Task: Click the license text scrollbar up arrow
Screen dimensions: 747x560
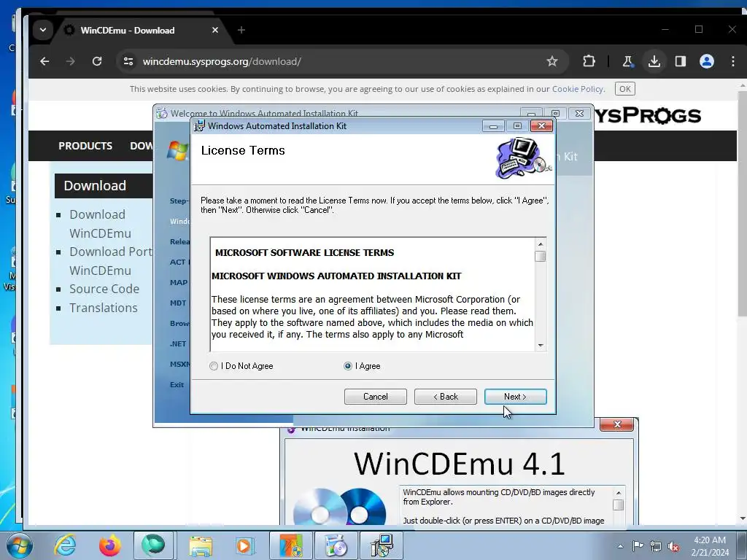Action: [541, 244]
